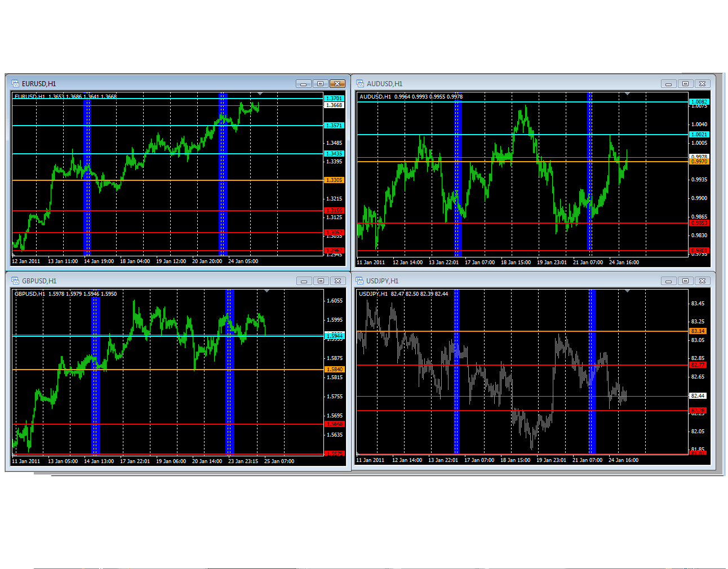Click the white 1.3668 current price label
Image resolution: width=728 pixels, height=569 pixels.
coord(334,105)
